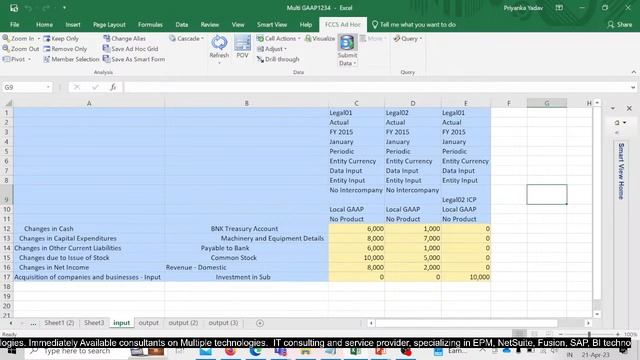The height and width of the screenshot is (360, 640).
Task: Click vertical scrollbar down arrow
Action: (x=597, y=314)
